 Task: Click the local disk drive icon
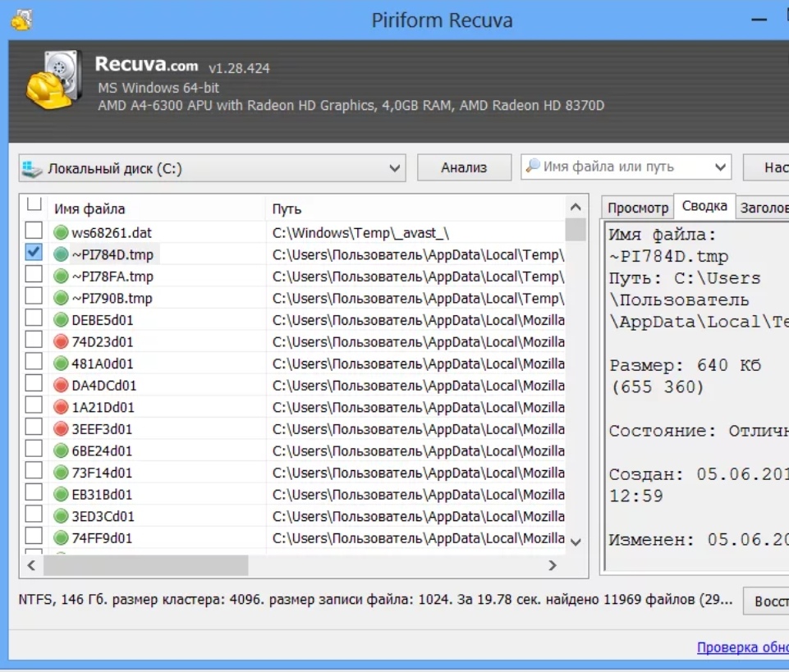[x=32, y=168]
